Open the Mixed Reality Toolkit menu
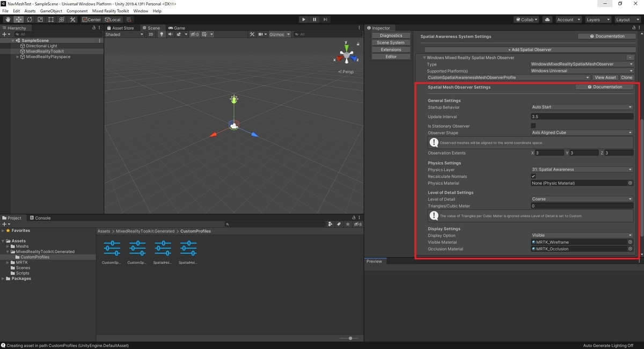 tap(111, 11)
